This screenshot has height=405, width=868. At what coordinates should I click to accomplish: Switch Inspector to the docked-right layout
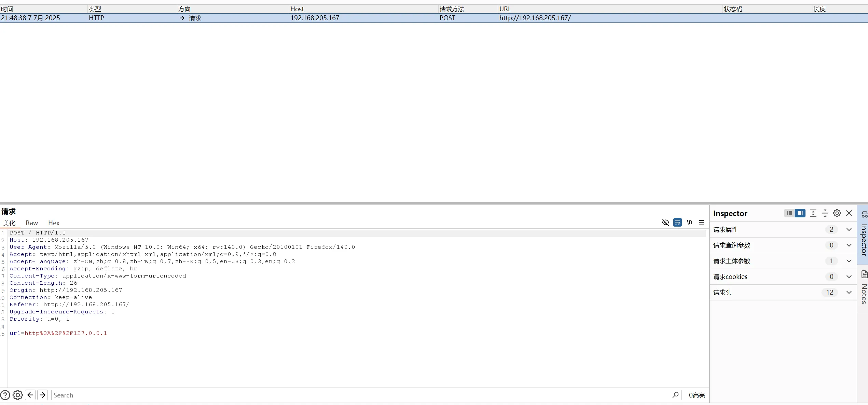800,213
